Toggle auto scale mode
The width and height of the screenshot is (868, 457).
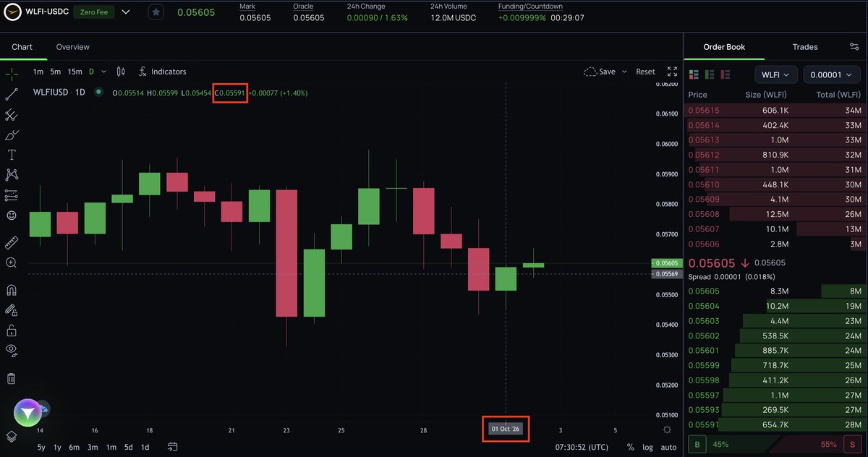[x=669, y=448]
